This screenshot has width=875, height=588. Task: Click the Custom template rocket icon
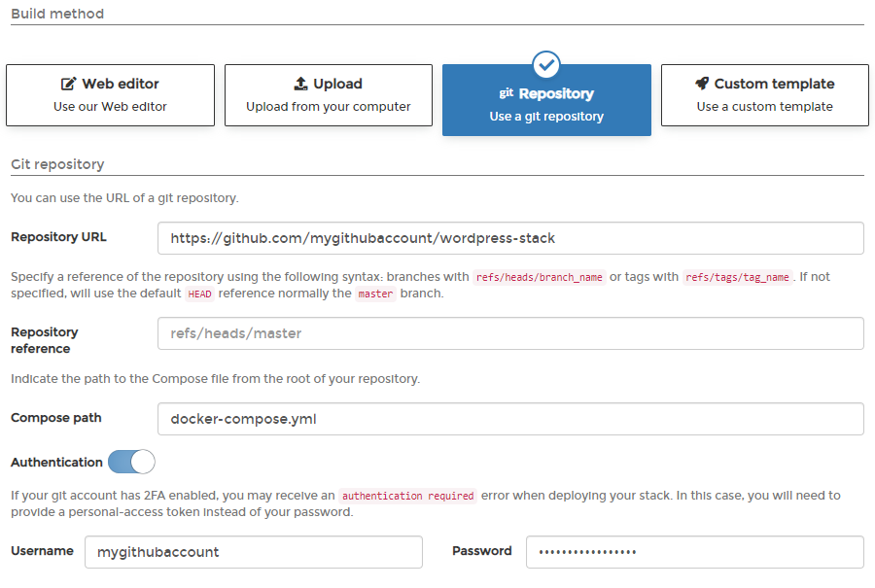[702, 85]
